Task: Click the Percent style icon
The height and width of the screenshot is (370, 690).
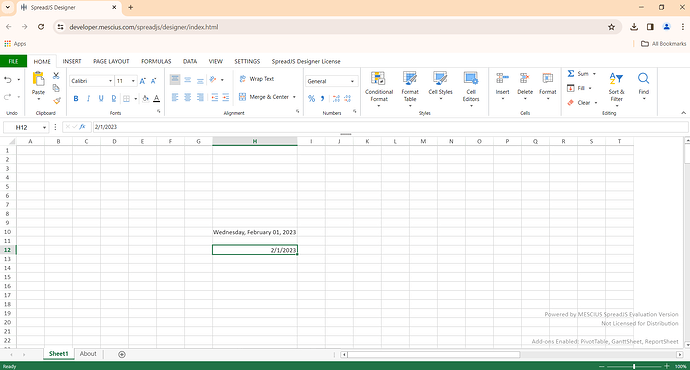Action: tap(312, 99)
